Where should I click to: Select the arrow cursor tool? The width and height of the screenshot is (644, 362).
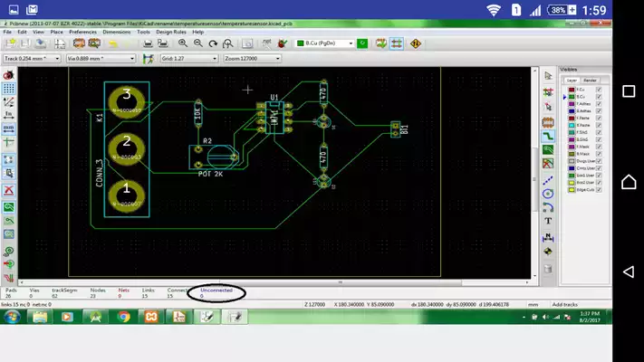tap(548, 75)
